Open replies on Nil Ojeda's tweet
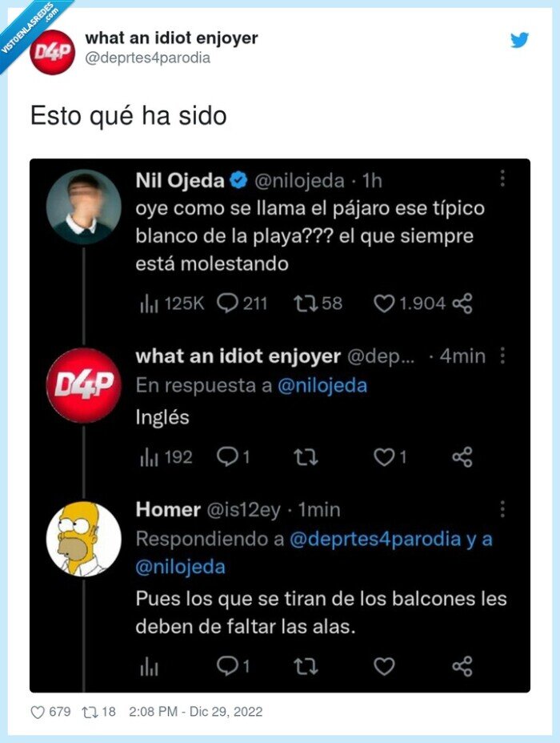 [228, 303]
